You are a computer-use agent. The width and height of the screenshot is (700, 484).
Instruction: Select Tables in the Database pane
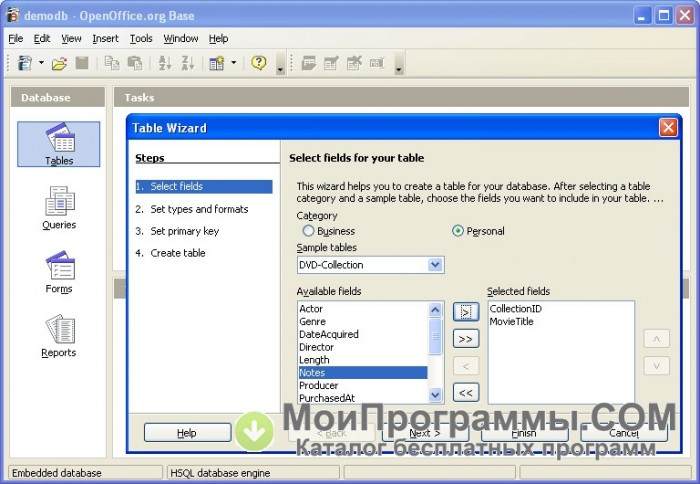[x=58, y=144]
